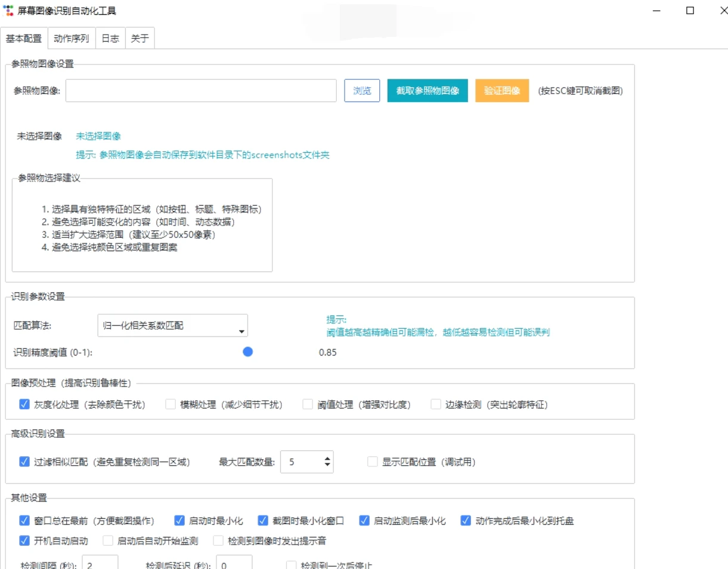The width and height of the screenshot is (728, 569).
Task: Uncheck 过滤相似匹配 option
Action: click(24, 462)
